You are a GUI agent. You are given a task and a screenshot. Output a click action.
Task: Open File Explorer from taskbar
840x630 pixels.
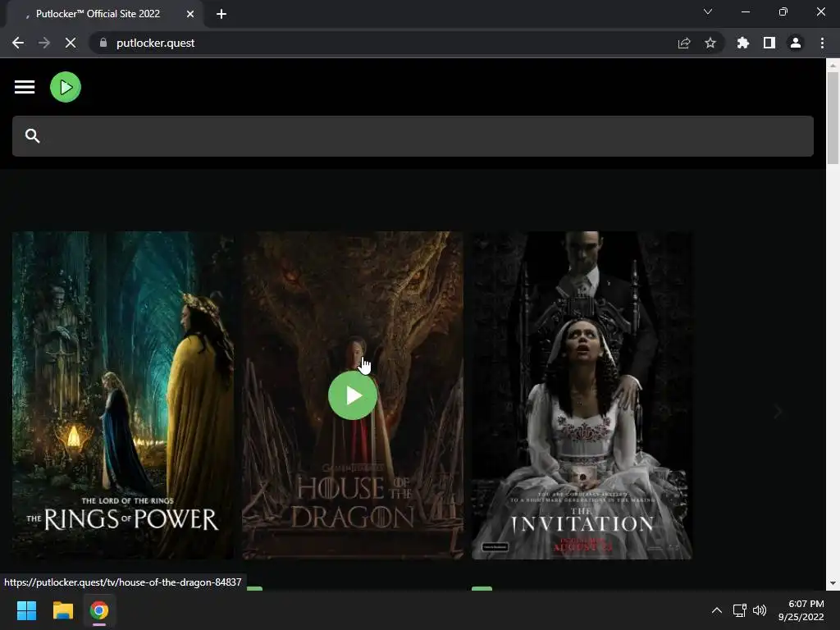tap(62, 610)
